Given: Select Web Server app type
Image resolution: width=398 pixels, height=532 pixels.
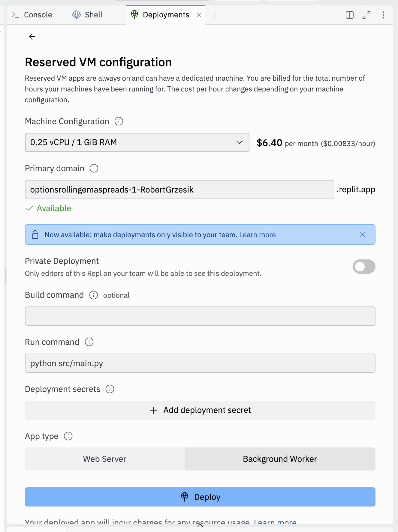Looking at the screenshot, I should [104, 459].
